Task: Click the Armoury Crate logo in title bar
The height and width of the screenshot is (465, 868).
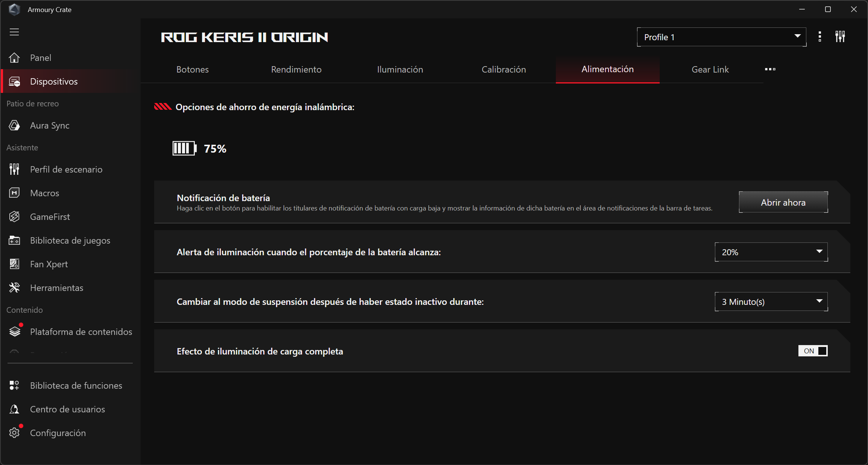Action: click(14, 10)
